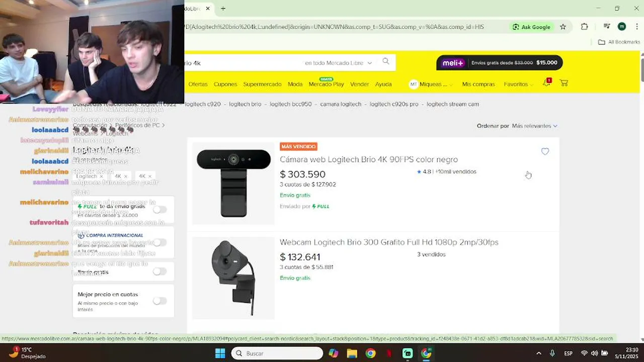The width and height of the screenshot is (644, 362).
Task: Remove the Logitech filter chip
Action: [x=101, y=176]
